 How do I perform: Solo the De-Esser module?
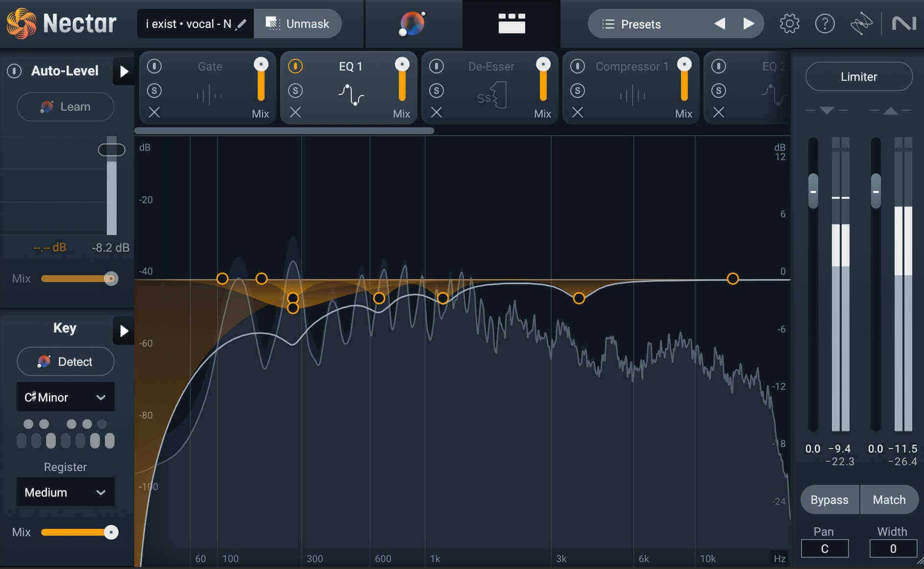pos(437,90)
